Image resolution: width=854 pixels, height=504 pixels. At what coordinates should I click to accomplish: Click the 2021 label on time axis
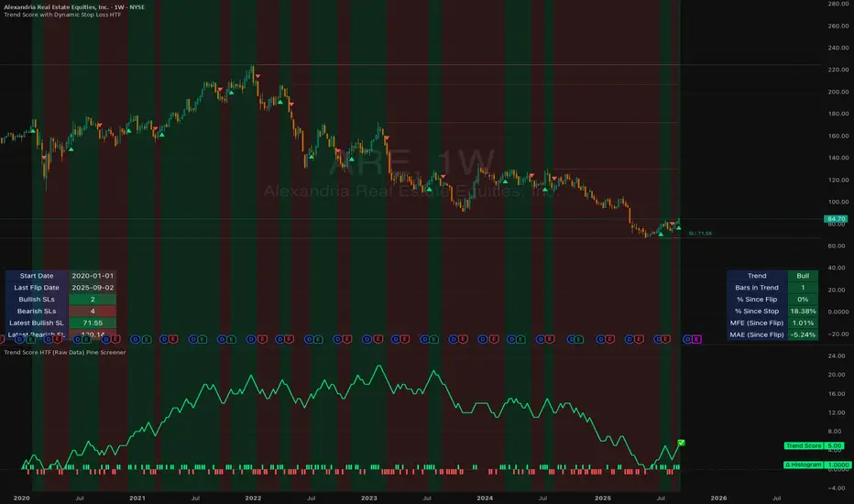137,498
